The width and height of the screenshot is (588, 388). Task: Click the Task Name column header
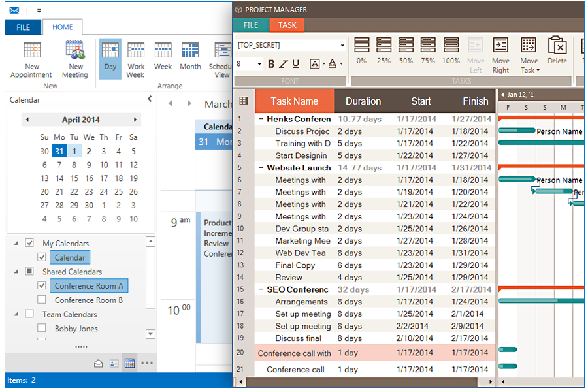coord(295,101)
